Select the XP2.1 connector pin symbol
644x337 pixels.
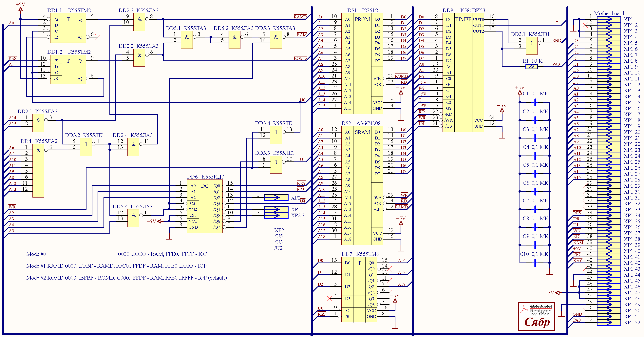[x=276, y=198]
